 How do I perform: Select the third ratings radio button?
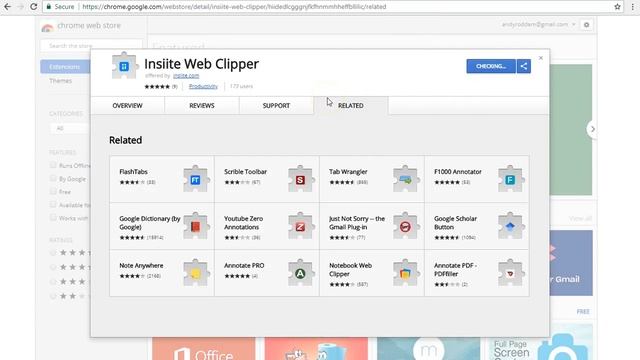pos(53,282)
